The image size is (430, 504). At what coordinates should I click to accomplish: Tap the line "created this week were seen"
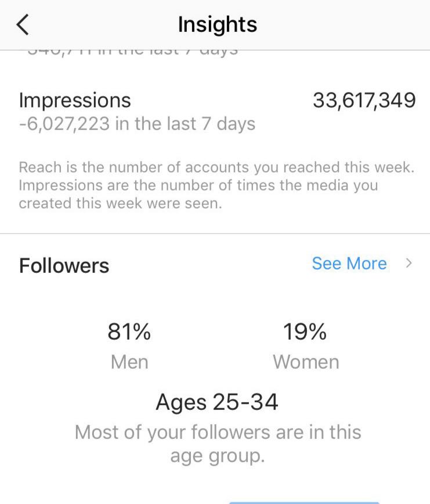point(120,203)
